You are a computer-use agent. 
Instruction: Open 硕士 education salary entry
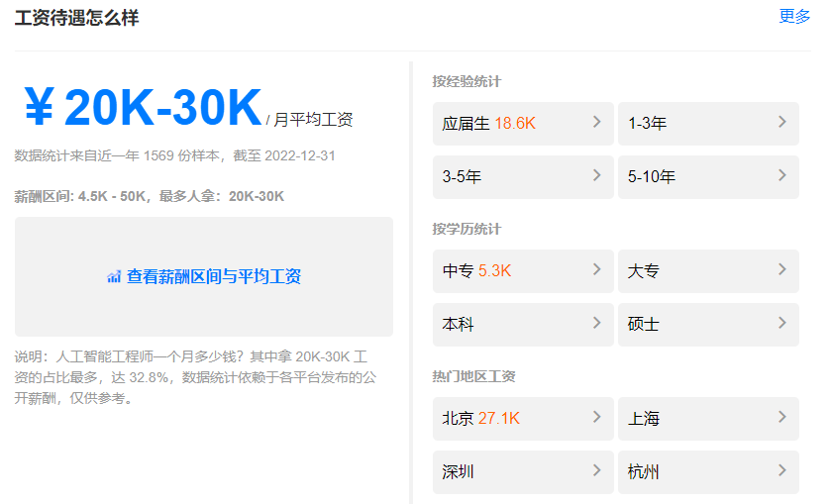click(x=708, y=325)
